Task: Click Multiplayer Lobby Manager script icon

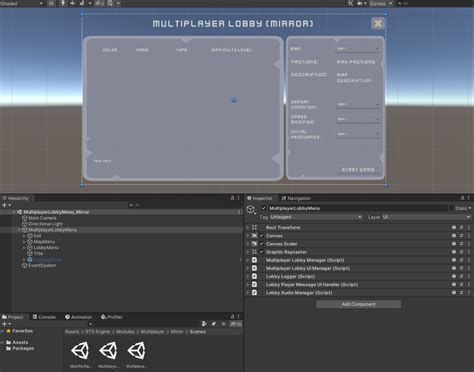Action: (254, 260)
